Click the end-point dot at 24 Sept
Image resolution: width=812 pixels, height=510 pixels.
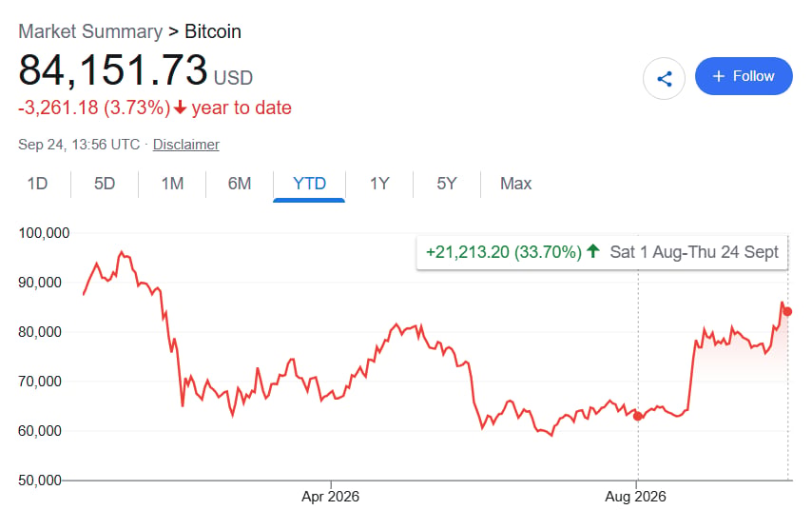pos(787,311)
